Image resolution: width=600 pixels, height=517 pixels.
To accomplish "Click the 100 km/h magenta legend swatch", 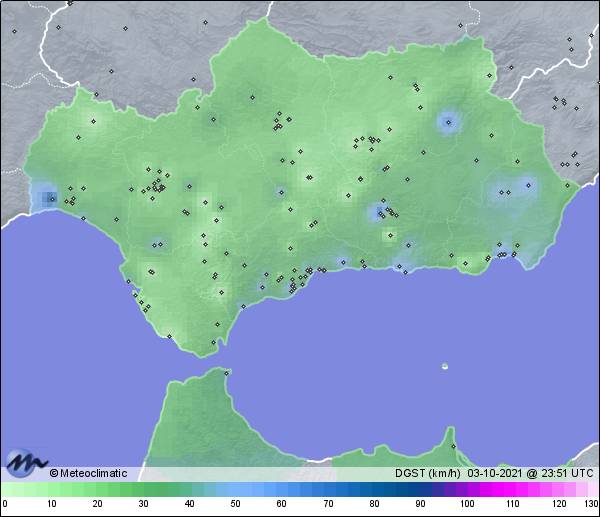I will click(466, 490).
